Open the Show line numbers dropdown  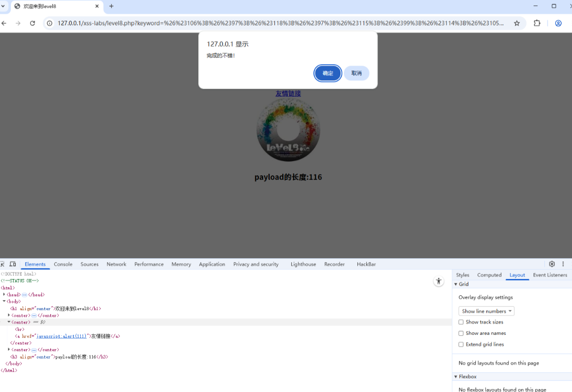486,311
